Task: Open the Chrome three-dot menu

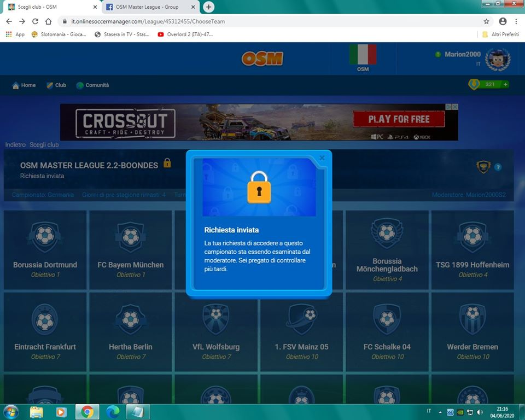Action: [x=516, y=21]
